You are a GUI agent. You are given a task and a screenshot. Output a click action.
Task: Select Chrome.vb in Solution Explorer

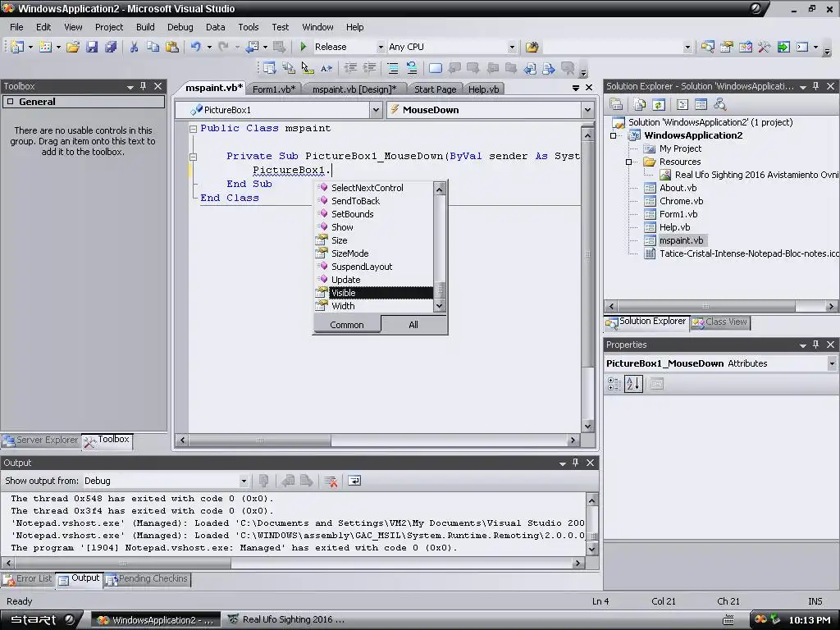681,202
